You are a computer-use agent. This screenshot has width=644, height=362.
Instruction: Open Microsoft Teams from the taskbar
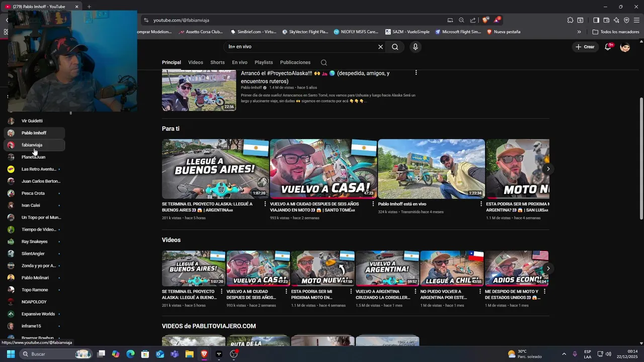click(175, 354)
